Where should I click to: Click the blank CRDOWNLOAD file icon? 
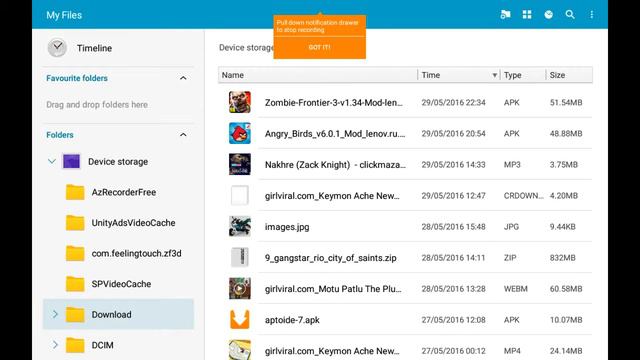tap(240, 195)
